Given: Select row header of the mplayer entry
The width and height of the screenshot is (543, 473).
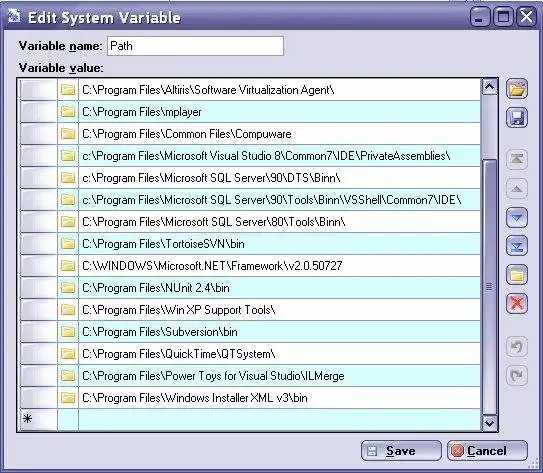Looking at the screenshot, I should tap(38, 112).
